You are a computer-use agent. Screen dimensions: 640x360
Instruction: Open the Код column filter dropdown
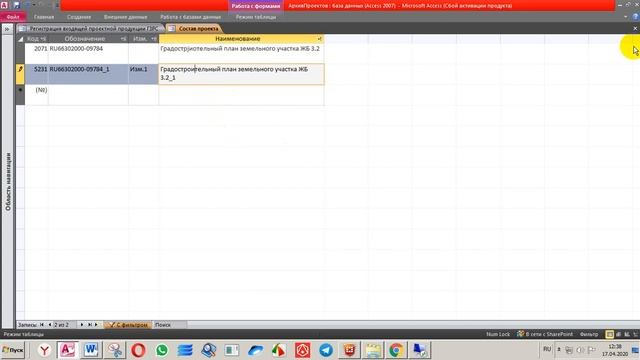44,39
